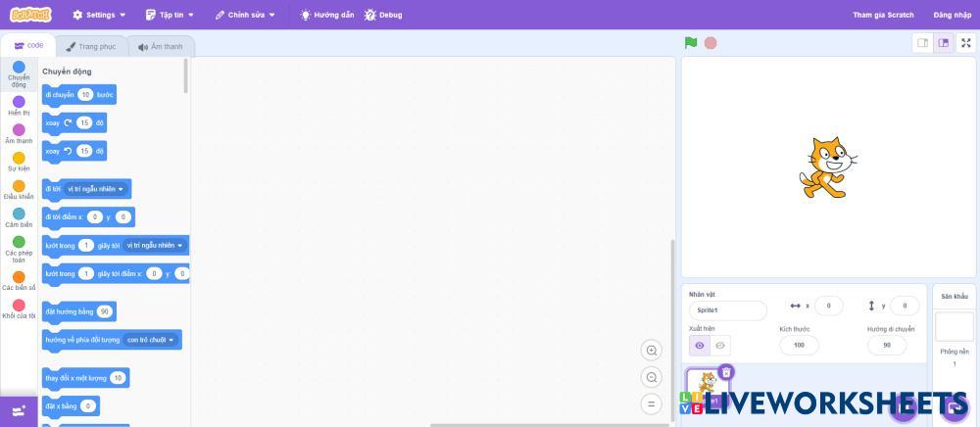Click Tham gia Scratch link
The image size is (980, 427).
pyautogui.click(x=883, y=15)
